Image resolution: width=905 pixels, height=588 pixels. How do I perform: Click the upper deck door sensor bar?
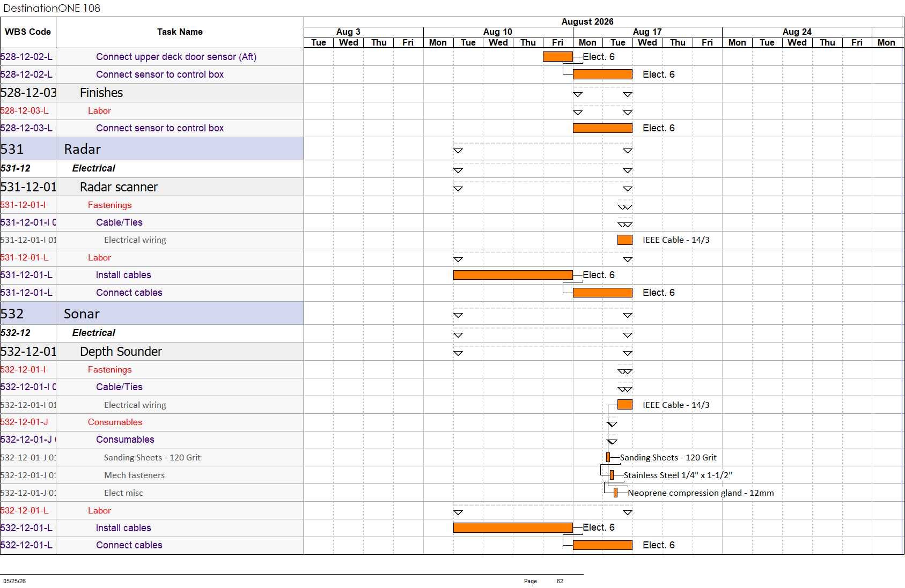pos(558,56)
